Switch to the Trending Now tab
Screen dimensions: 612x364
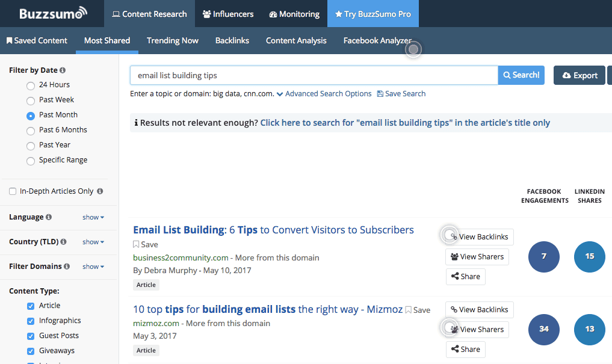pyautogui.click(x=173, y=40)
